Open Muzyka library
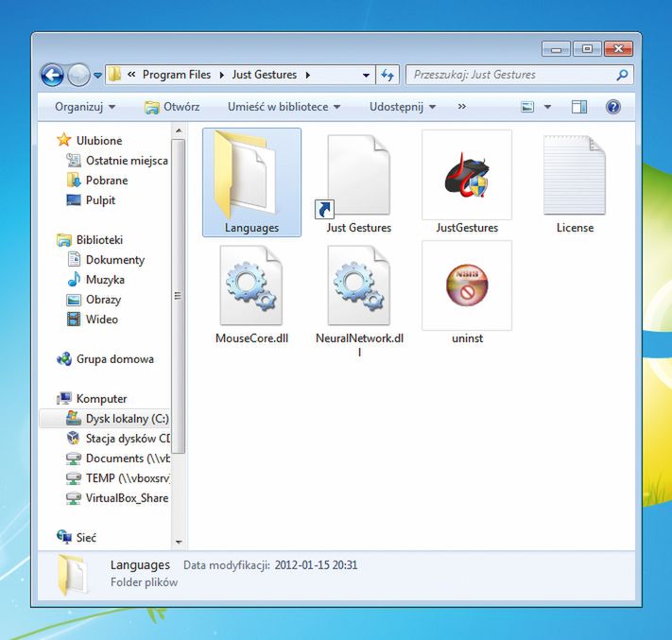672x640 pixels. (x=96, y=280)
